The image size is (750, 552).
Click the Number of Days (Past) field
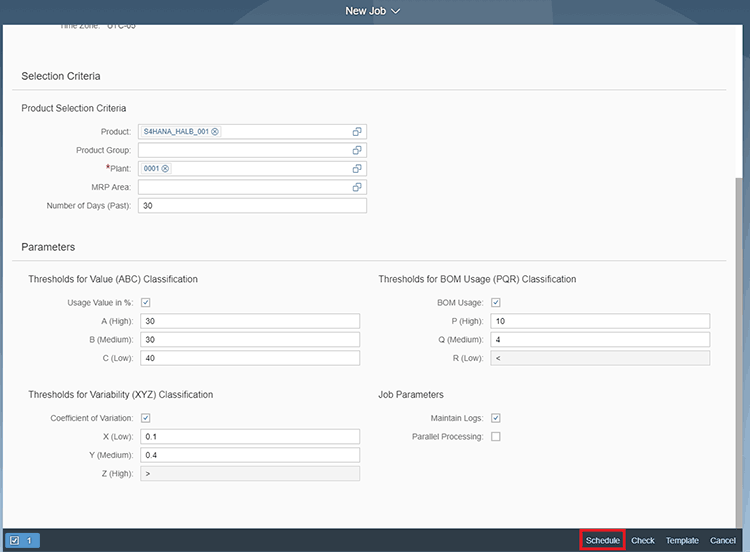point(252,206)
